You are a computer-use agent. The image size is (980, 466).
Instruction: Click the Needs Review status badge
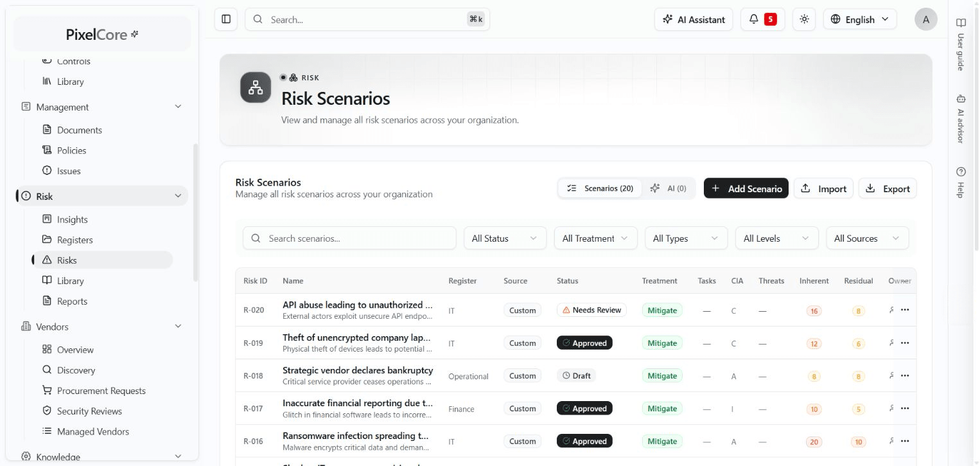point(591,310)
